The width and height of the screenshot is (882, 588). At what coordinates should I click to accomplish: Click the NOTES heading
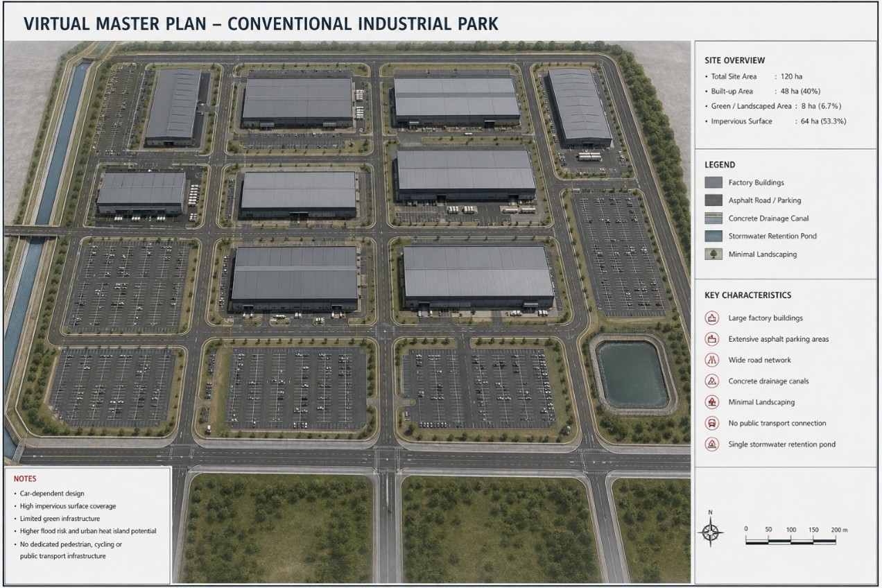pos(25,478)
